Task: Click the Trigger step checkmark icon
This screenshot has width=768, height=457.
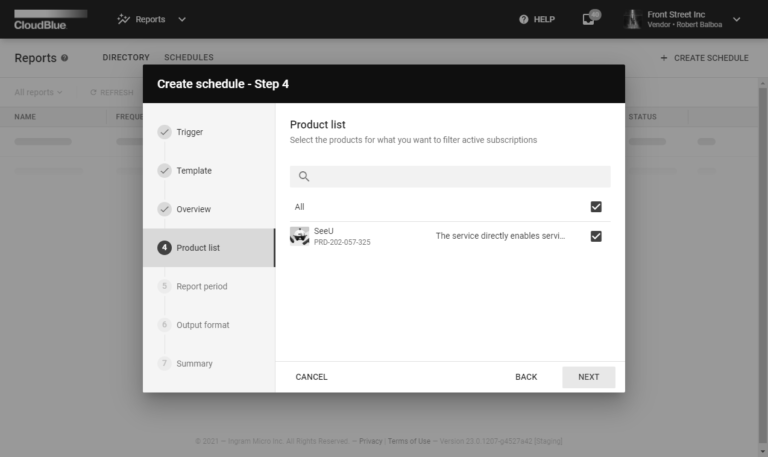Action: (165, 132)
